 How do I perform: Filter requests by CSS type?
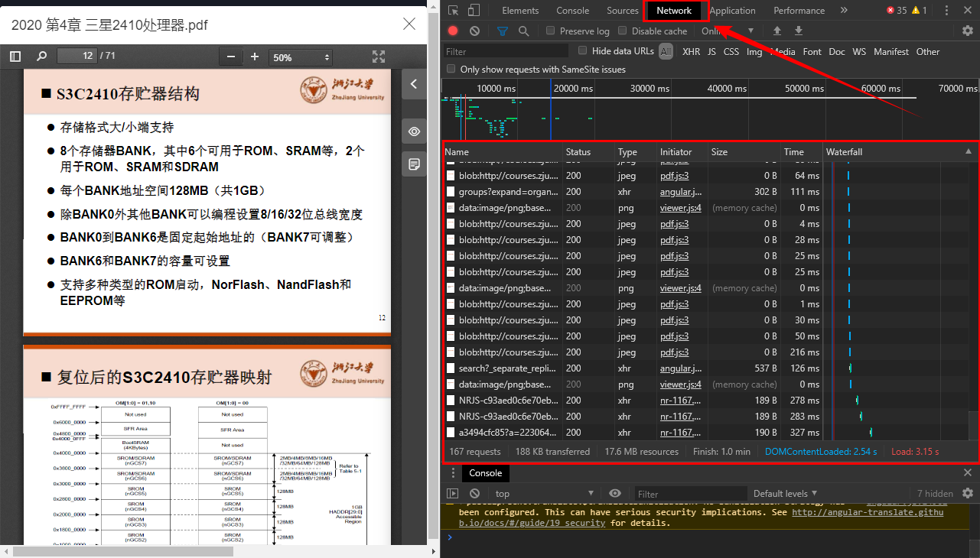click(731, 51)
